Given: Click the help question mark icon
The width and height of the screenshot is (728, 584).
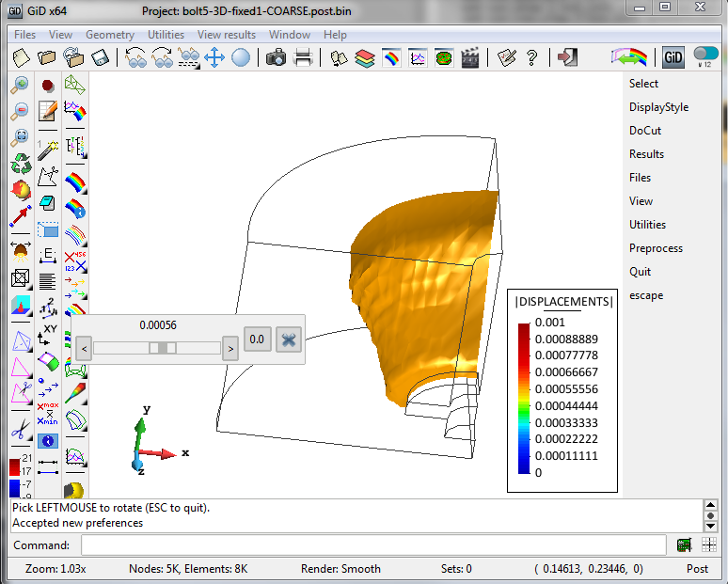Looking at the screenshot, I should point(532,58).
